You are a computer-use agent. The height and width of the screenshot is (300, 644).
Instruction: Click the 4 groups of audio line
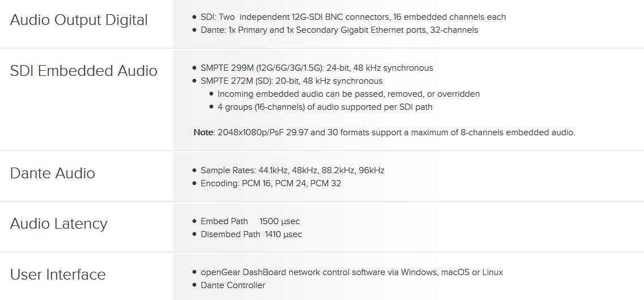pyautogui.click(x=325, y=107)
